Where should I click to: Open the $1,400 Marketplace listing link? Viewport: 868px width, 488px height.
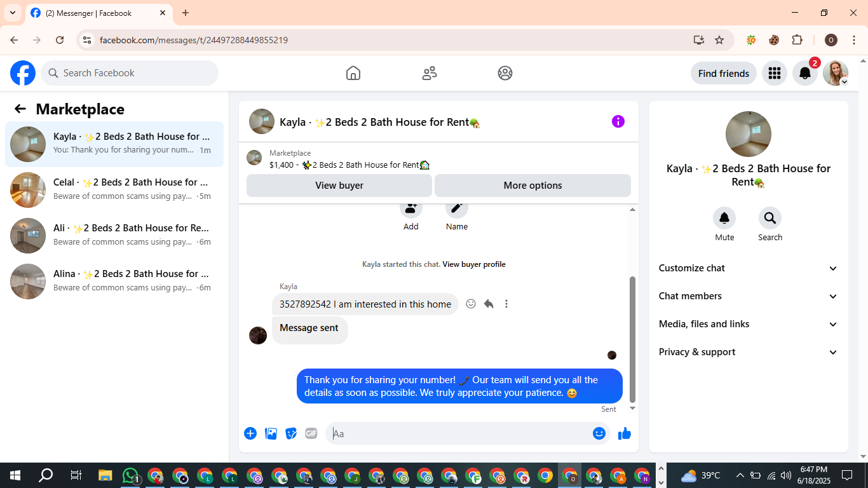point(349,165)
